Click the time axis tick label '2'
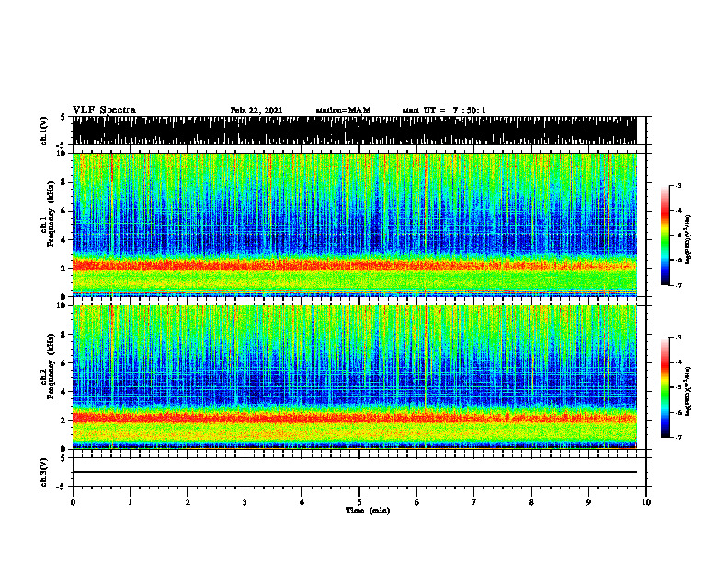728x563 pixels. point(188,502)
